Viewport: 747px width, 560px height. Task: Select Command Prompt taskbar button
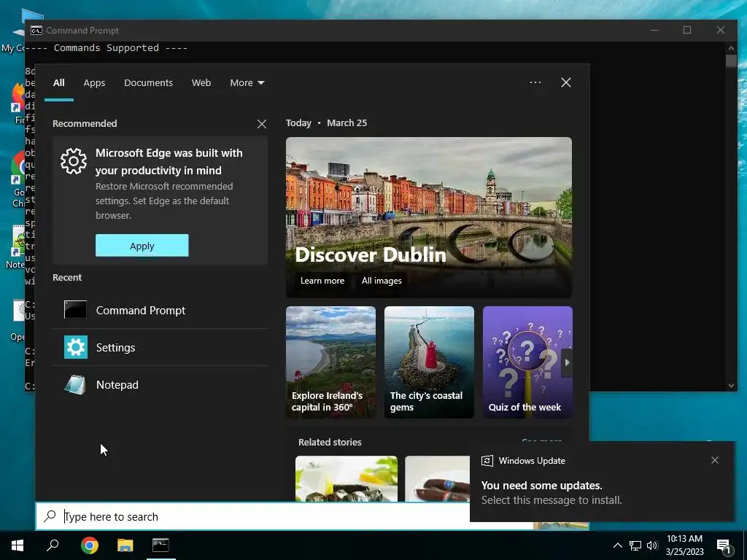pos(160,545)
